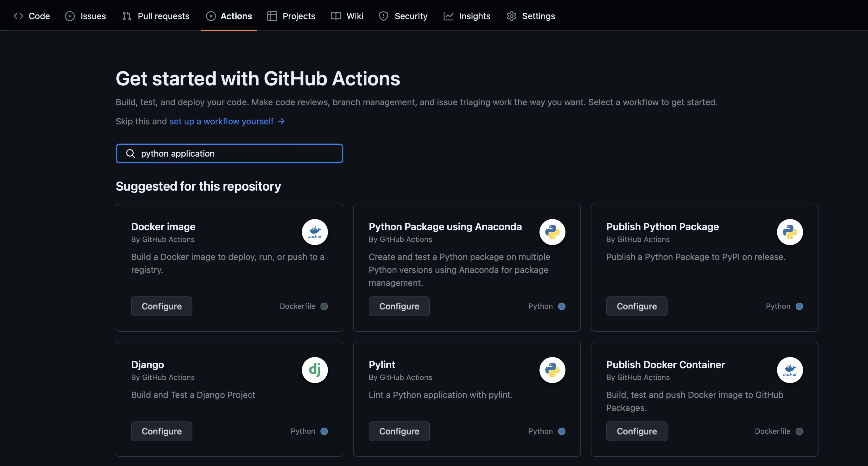Screen dimensions: 868x466
Task: Click Python logo on Publish Python Package card
Action: [x=789, y=232]
